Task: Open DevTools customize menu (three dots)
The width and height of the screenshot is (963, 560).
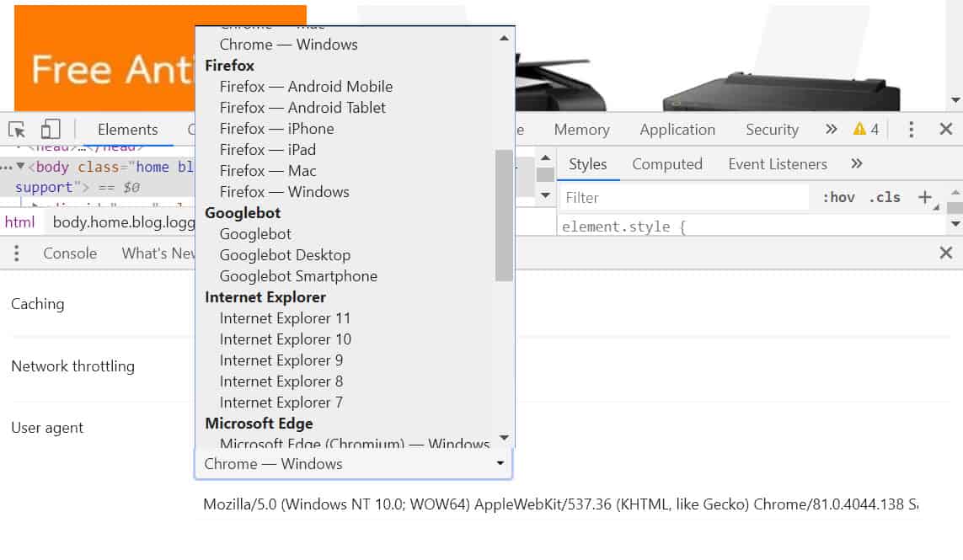Action: [x=911, y=129]
